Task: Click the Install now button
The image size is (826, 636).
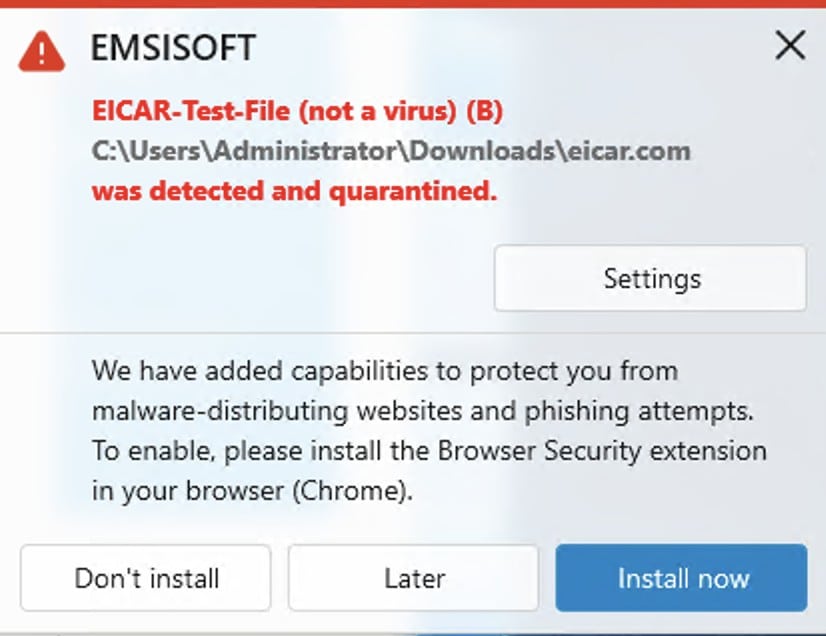Action: pyautogui.click(x=681, y=578)
